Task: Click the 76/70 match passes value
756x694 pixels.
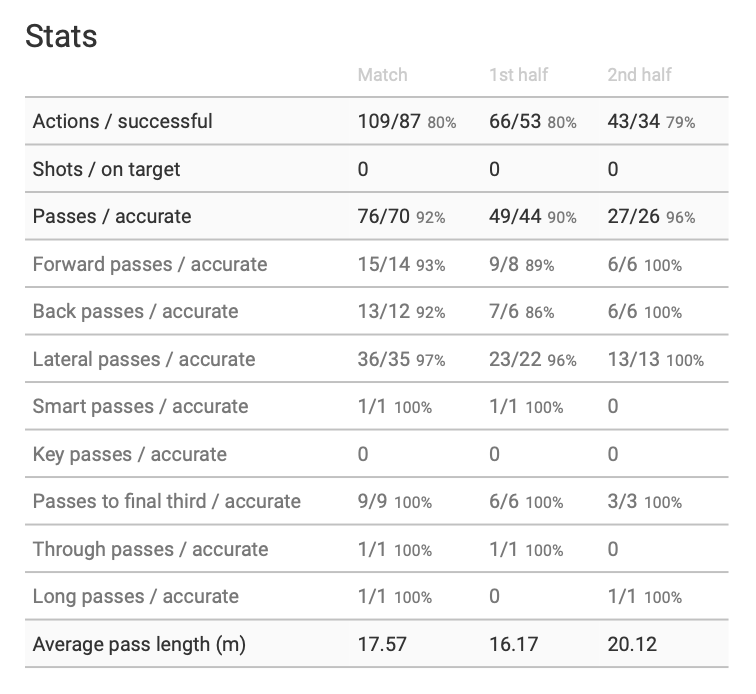Action: point(384,217)
